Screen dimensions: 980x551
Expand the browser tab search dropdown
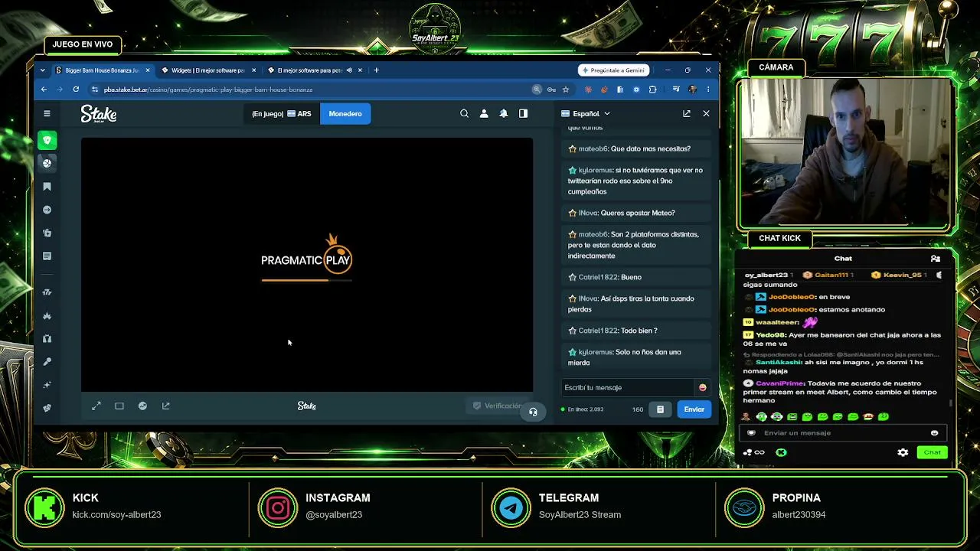pyautogui.click(x=43, y=70)
